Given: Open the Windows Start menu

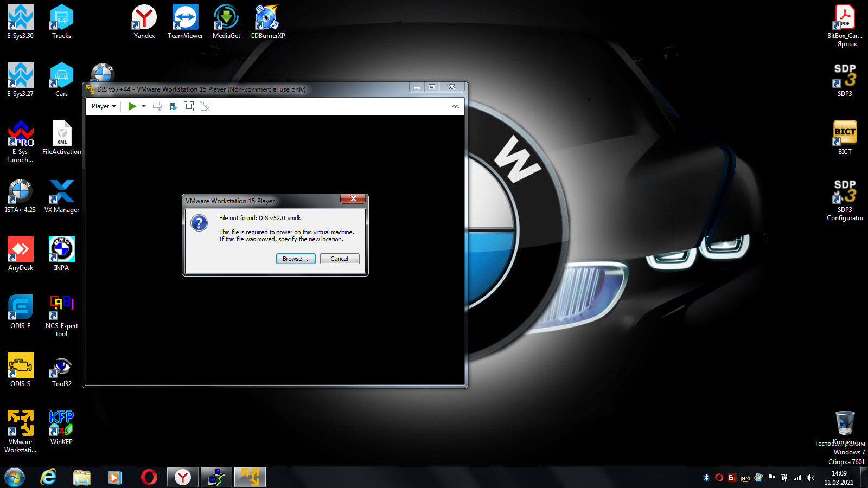Looking at the screenshot, I should [x=15, y=478].
